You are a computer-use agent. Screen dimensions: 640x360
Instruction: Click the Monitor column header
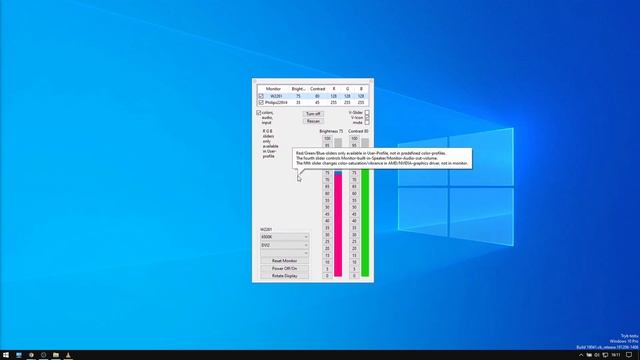(273, 89)
